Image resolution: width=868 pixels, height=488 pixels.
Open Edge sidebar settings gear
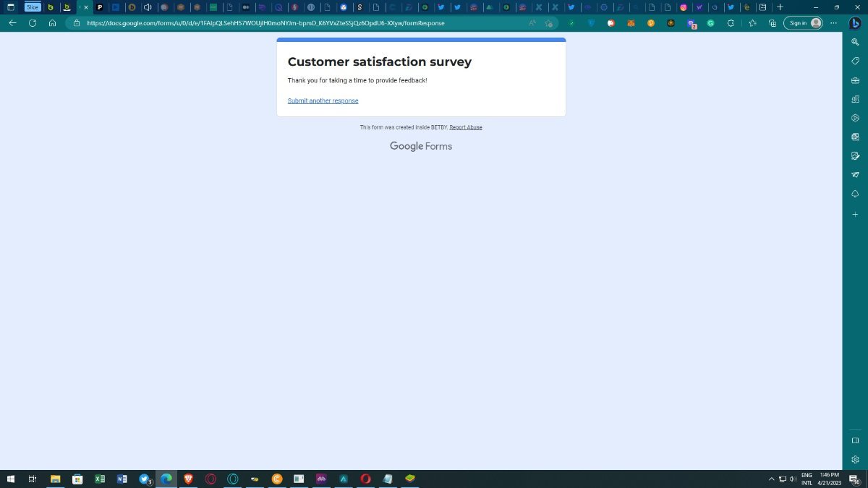855,459
